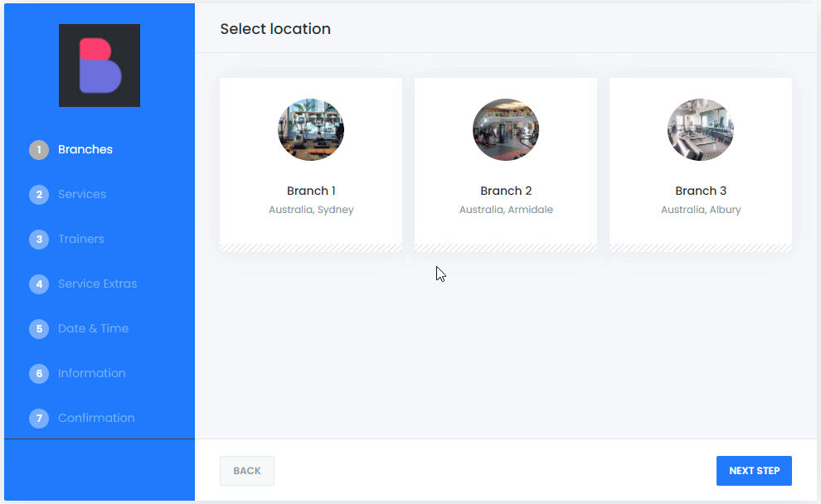
Task: Click the Branch 1 circular photo
Action: tap(310, 129)
